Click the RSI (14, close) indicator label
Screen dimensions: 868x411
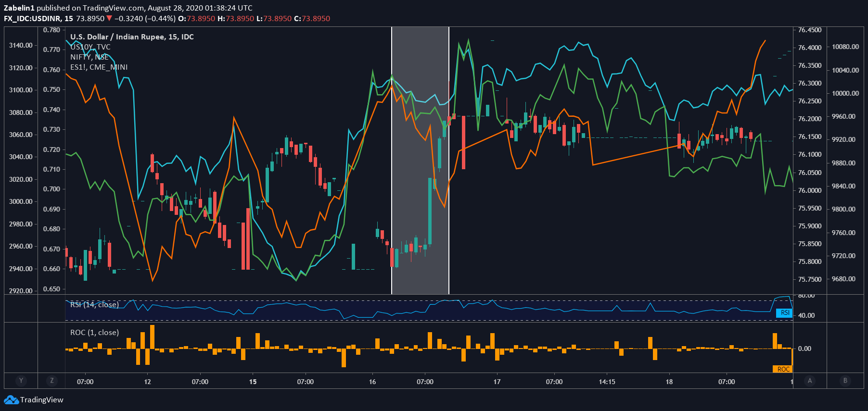[94, 305]
